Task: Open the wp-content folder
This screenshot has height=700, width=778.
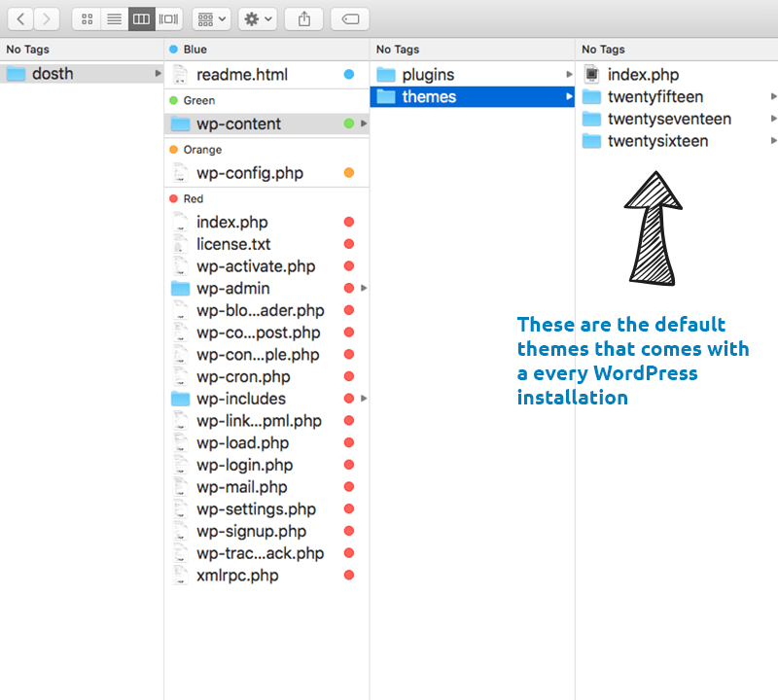Action: (242, 124)
